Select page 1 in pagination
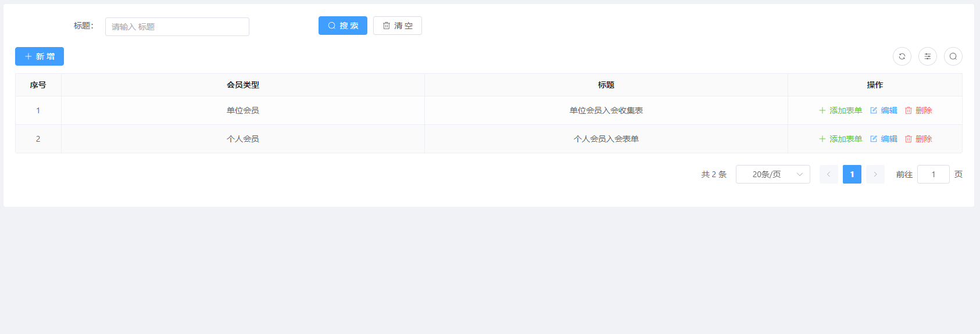The image size is (980, 334). [852, 174]
